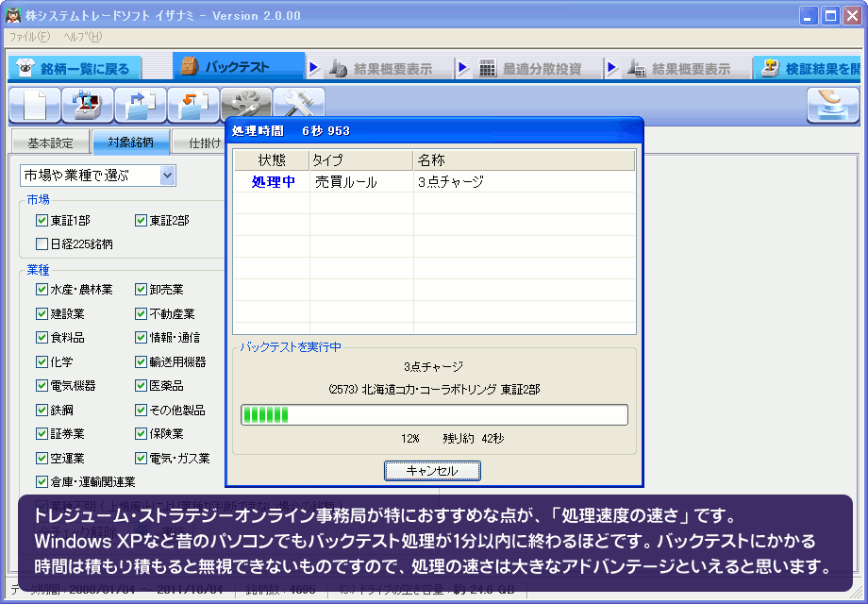Image resolution: width=868 pixels, height=604 pixels.
Task: Open the ファイル(F) menu
Action: tap(30, 37)
